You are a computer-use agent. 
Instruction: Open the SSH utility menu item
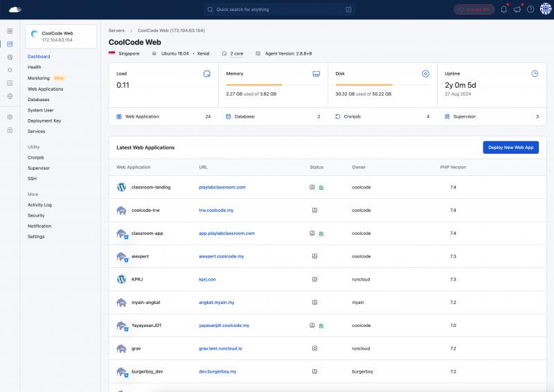pos(32,179)
